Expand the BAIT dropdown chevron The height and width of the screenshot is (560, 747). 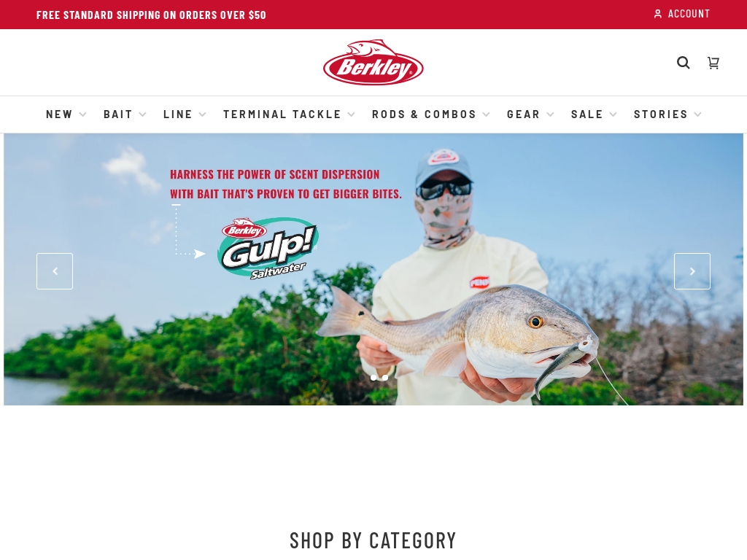tap(142, 114)
